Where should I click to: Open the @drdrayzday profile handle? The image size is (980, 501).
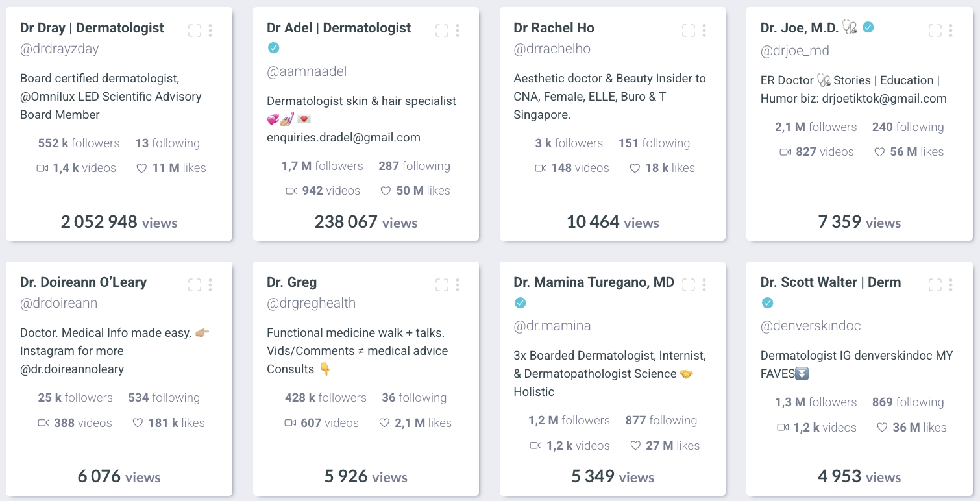(59, 49)
